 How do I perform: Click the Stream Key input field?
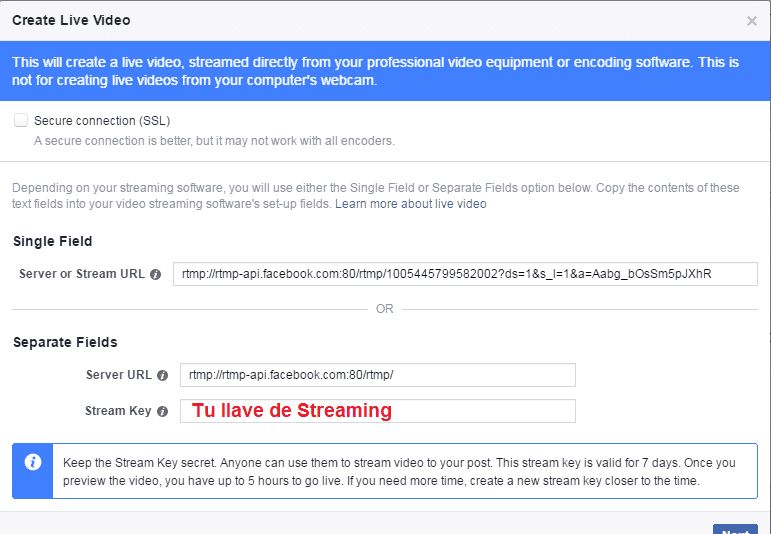[377, 411]
